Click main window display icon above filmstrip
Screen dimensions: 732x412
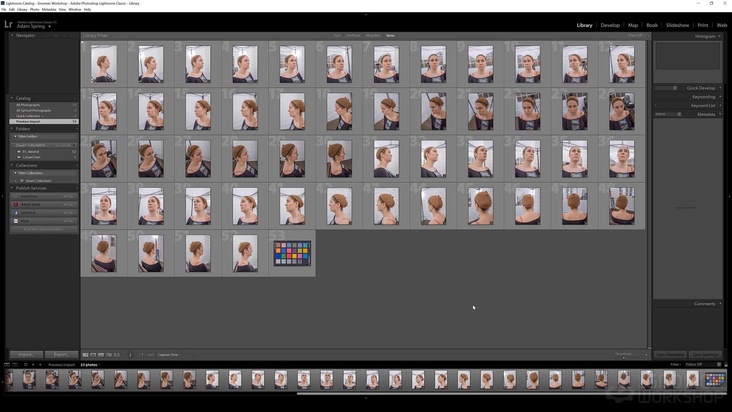click(7, 364)
